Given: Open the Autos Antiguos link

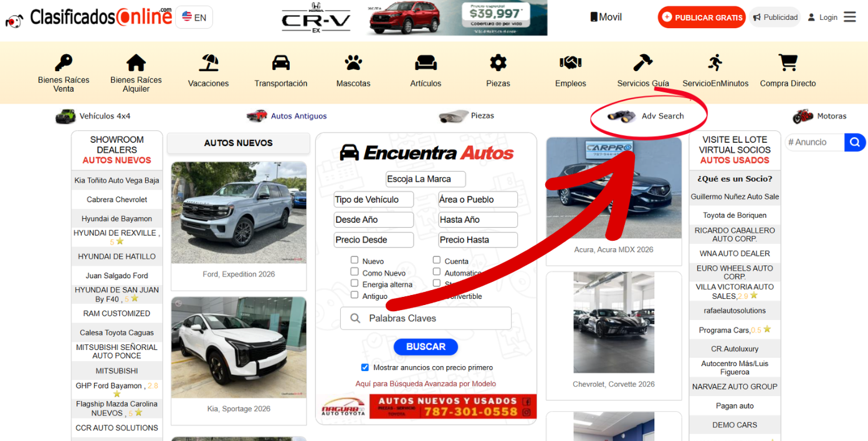Looking at the screenshot, I should [298, 116].
